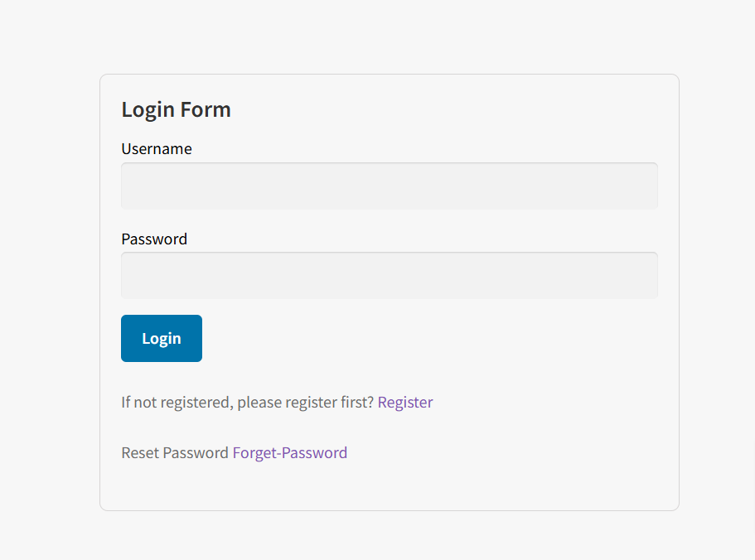Click the Password label text
755x560 pixels.
(x=154, y=239)
